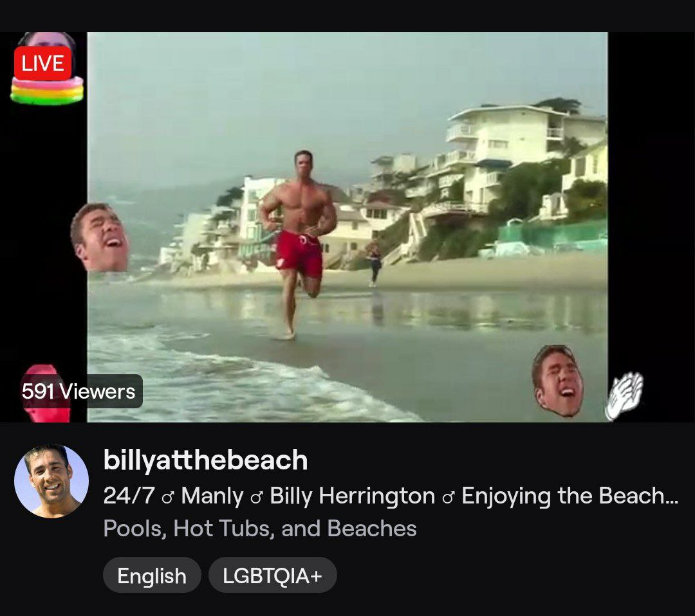Click the clapping hands emoji overlay
Viewport: 695px width, 616px height.
[x=624, y=396]
